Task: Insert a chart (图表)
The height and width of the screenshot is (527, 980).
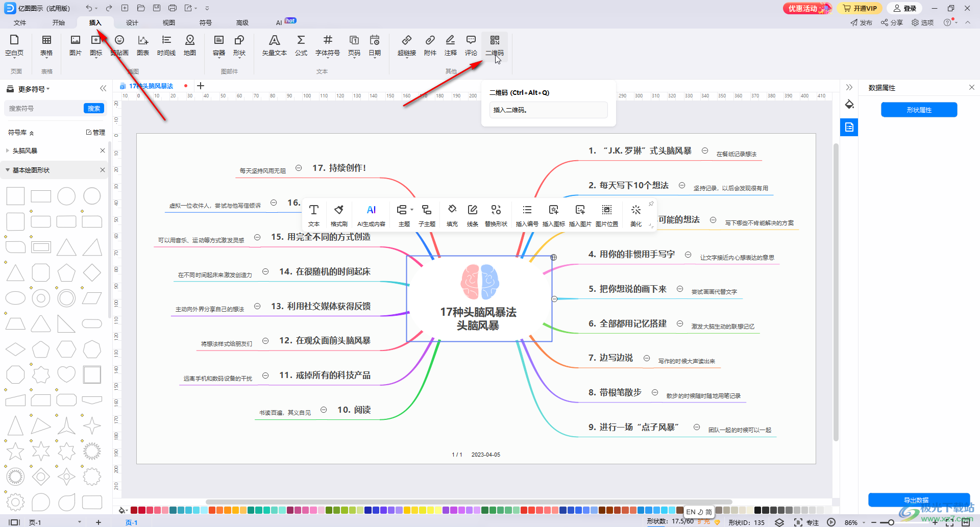Action: pyautogui.click(x=143, y=45)
